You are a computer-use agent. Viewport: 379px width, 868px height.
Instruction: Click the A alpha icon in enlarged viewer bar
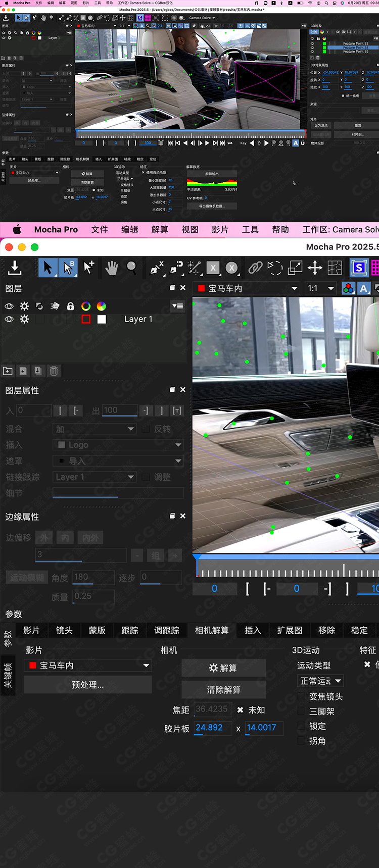pyautogui.click(x=364, y=288)
